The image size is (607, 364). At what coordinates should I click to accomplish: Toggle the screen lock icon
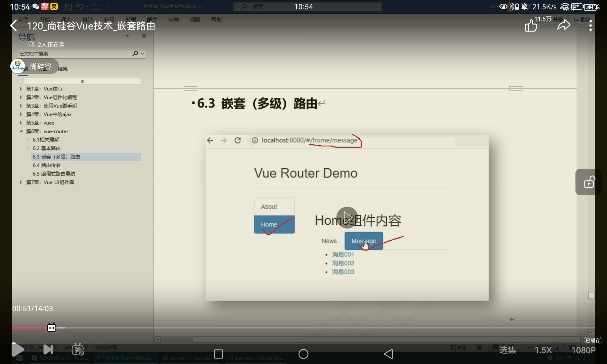[589, 182]
